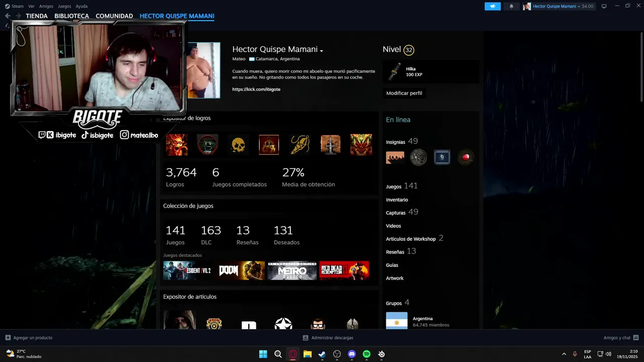Open the Big Picture mode monitor icon
Screen dimensions: 644x362
pyautogui.click(x=604, y=6)
